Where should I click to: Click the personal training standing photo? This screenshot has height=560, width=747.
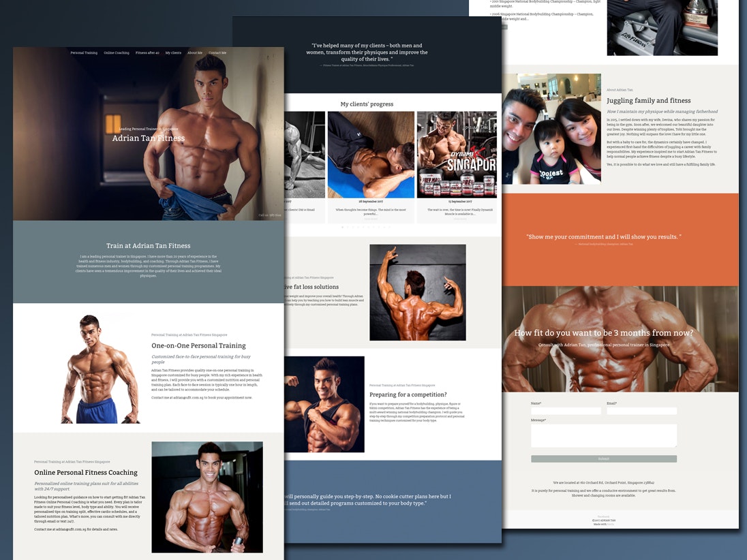click(101, 369)
